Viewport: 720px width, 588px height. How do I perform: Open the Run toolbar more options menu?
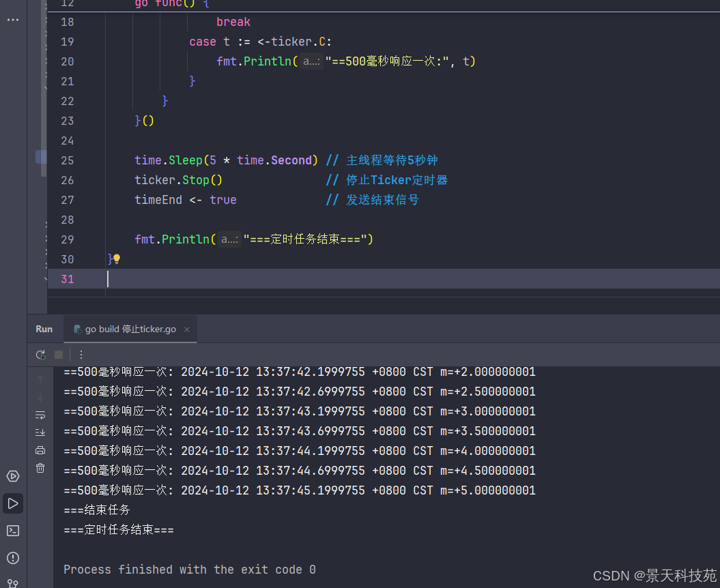pos(81,355)
